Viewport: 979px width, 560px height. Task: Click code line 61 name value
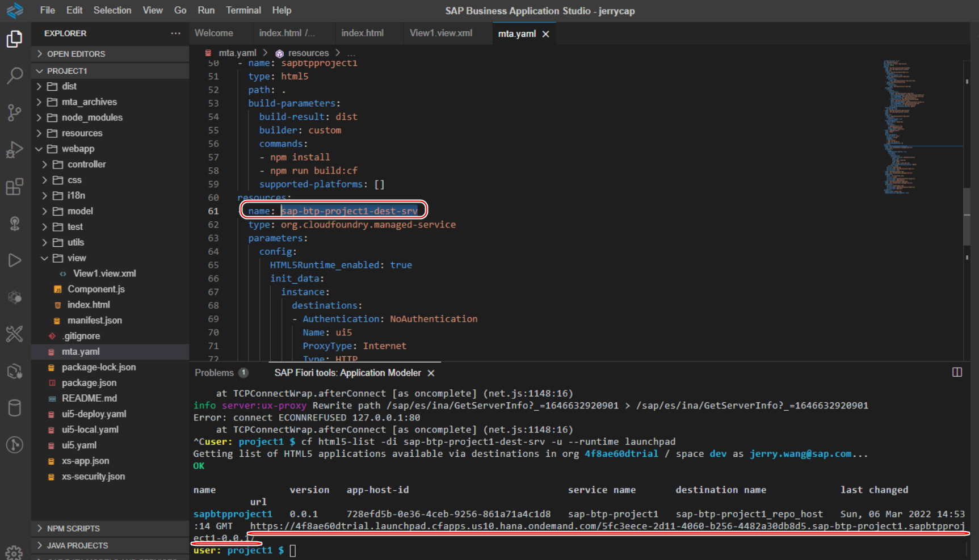pyautogui.click(x=349, y=211)
